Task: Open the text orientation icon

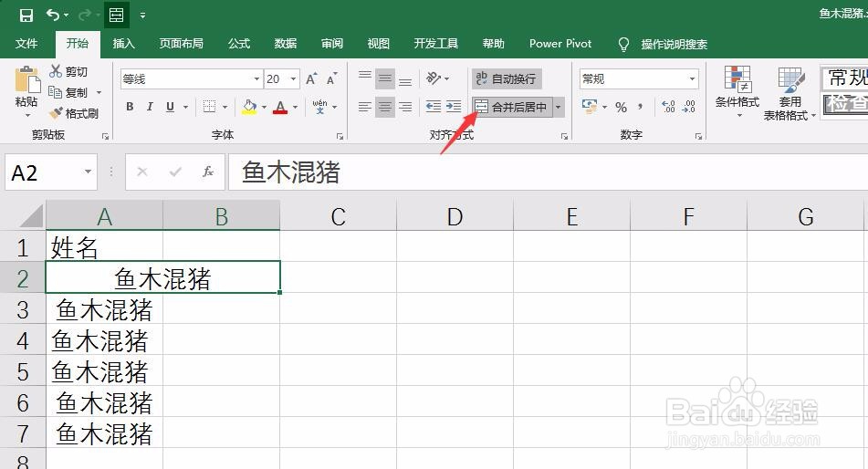Action: pyautogui.click(x=434, y=78)
